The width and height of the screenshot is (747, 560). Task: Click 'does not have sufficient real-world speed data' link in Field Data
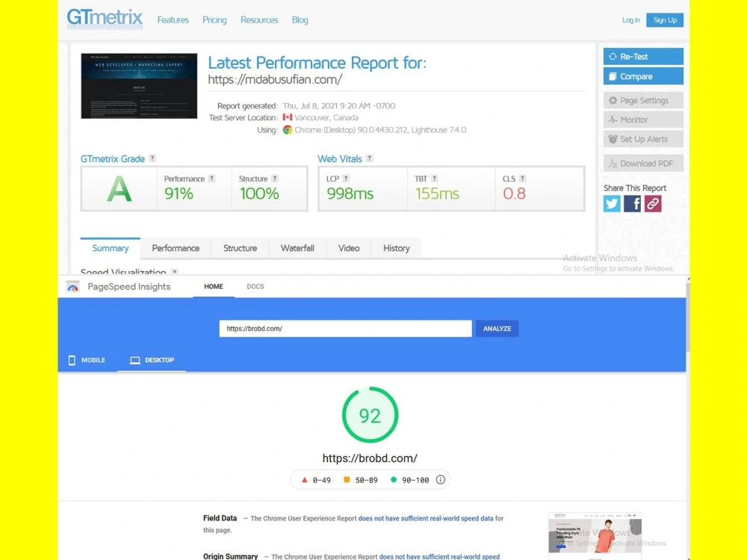point(426,518)
